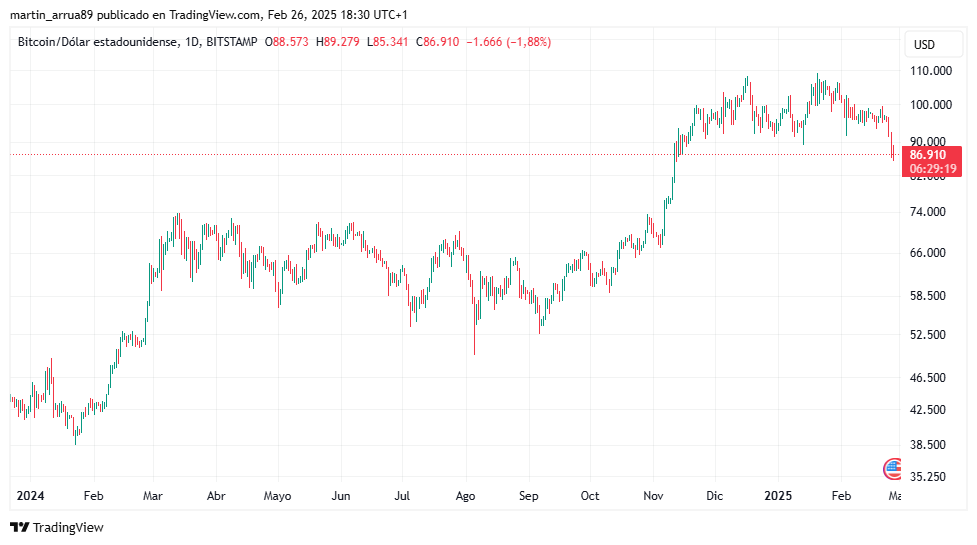Click the change value −1.666 (−1,88%)
Viewport: 977px width, 545px height.
(x=508, y=42)
